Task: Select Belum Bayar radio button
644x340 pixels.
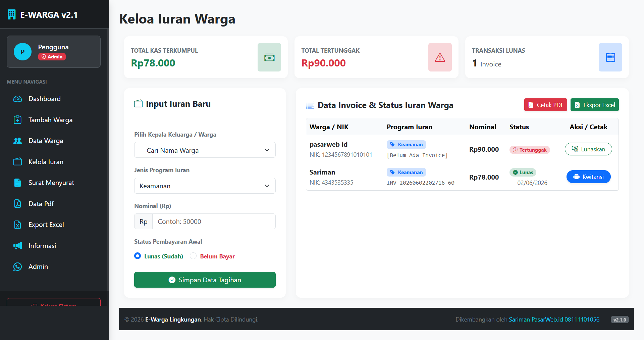Action: tap(193, 256)
